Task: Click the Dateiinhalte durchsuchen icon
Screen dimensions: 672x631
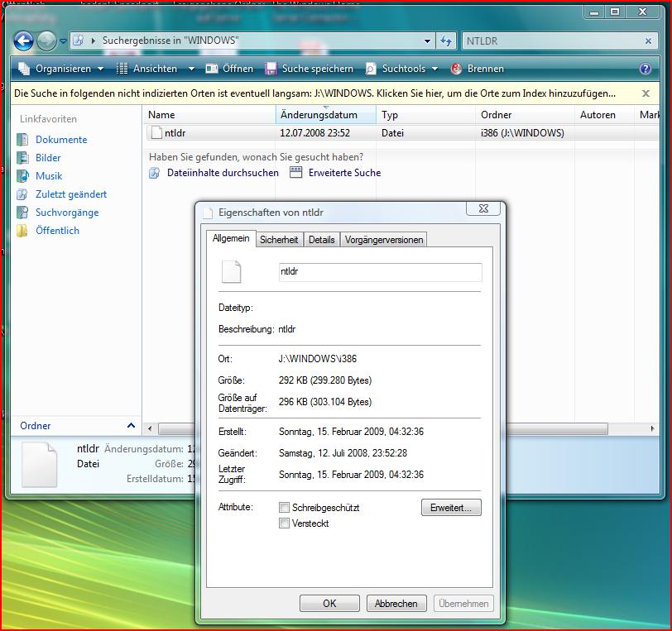Action: (154, 173)
